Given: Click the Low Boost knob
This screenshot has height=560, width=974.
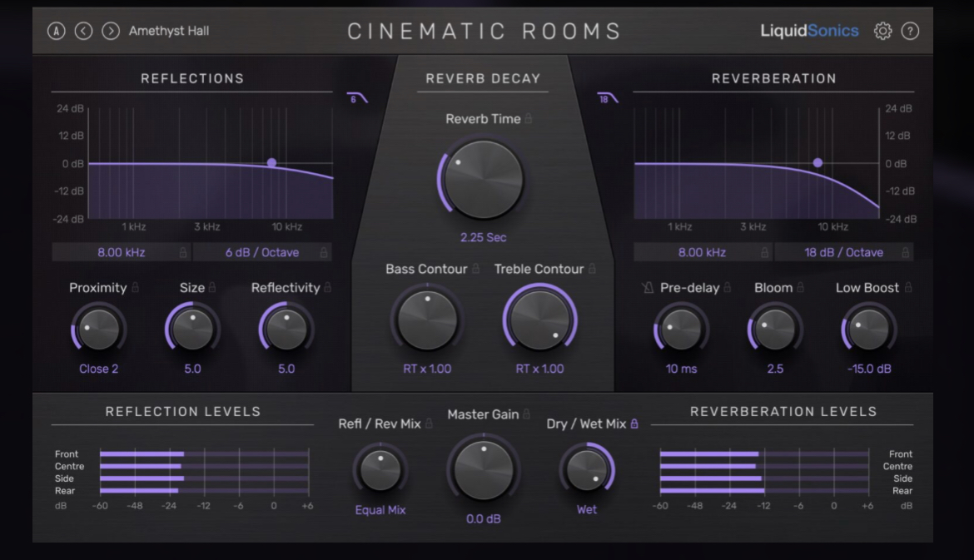Looking at the screenshot, I should click(869, 330).
